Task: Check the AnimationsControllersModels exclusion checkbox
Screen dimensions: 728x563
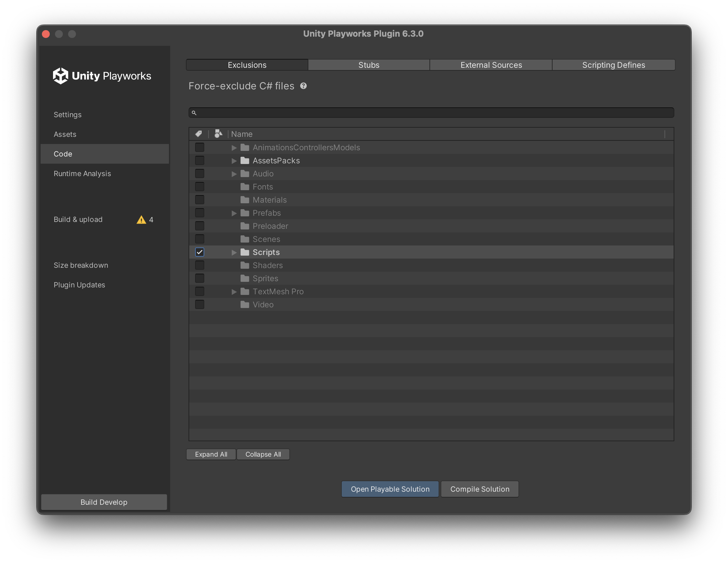Action: (200, 147)
